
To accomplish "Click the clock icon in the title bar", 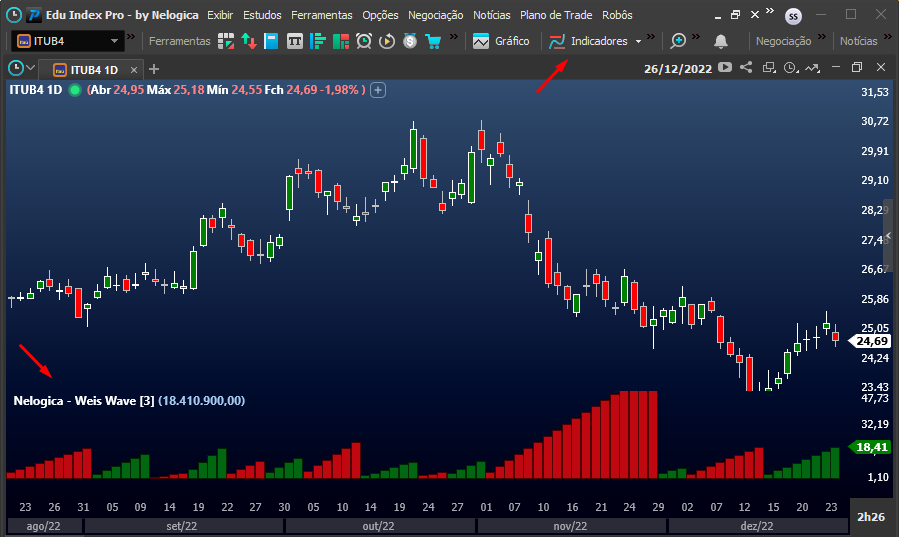I will pyautogui.click(x=14, y=15).
